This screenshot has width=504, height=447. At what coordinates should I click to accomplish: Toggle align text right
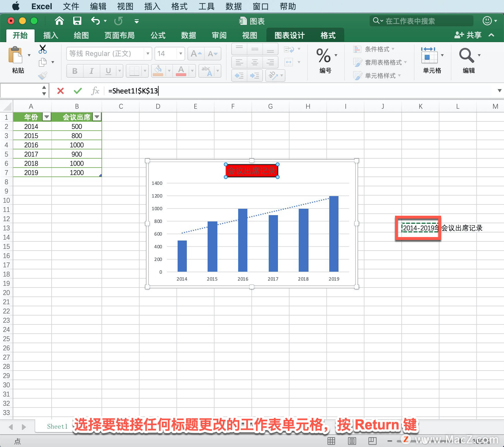click(x=270, y=62)
